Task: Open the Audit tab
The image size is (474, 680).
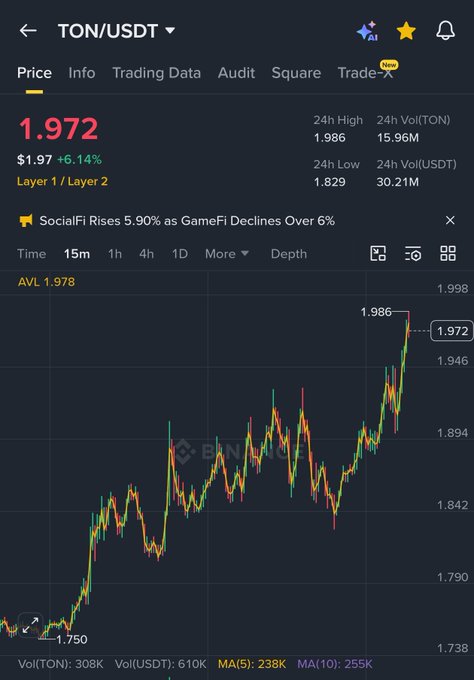Action: [x=236, y=73]
